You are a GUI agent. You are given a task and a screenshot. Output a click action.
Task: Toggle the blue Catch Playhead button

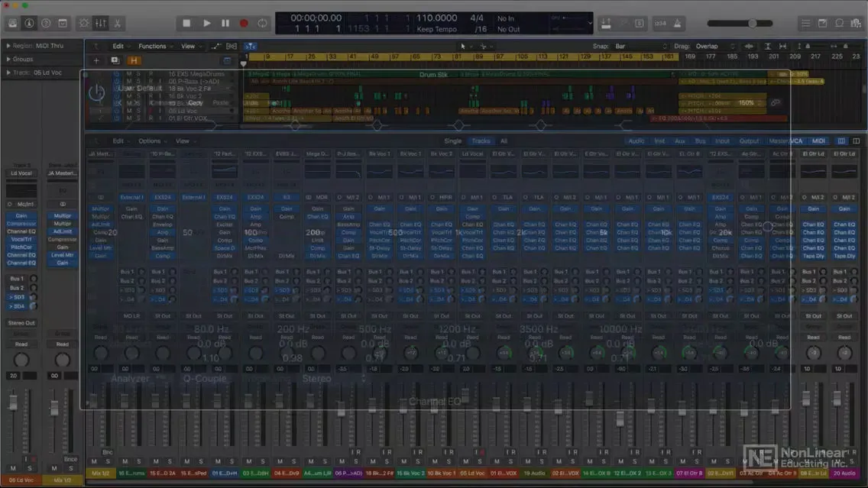point(250,47)
